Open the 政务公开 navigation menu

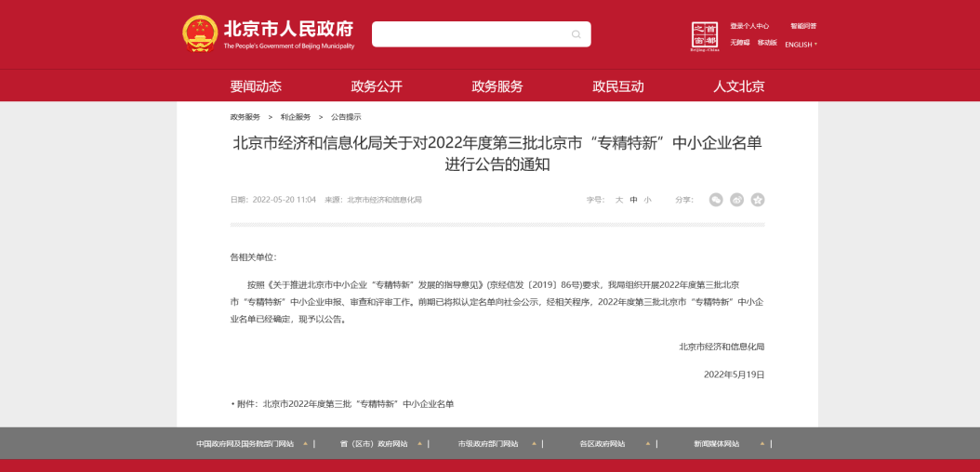377,86
